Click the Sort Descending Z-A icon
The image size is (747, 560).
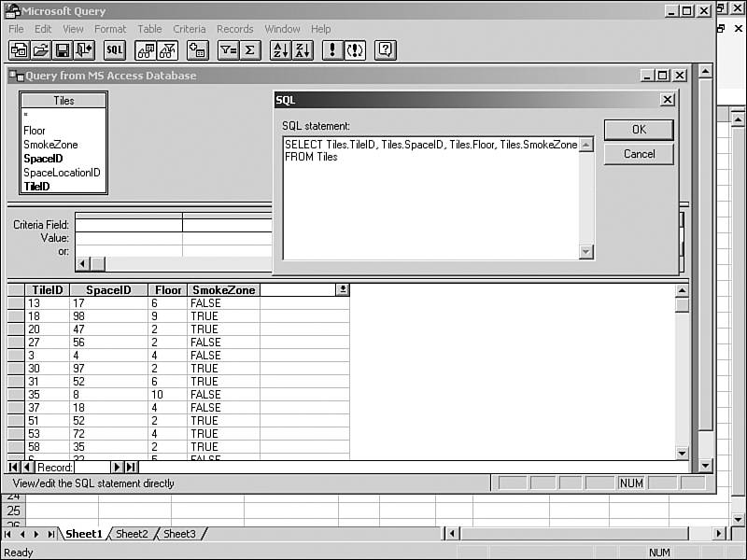pyautogui.click(x=303, y=50)
